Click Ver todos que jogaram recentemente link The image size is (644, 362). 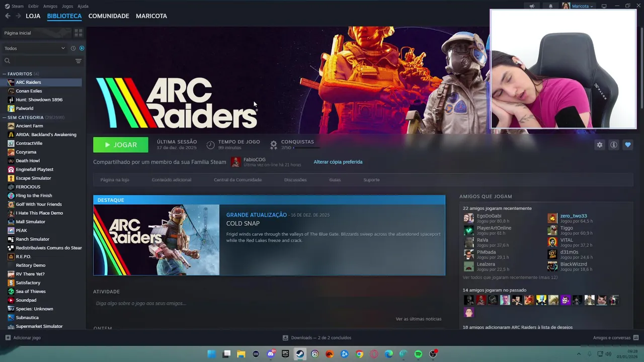coord(510,278)
